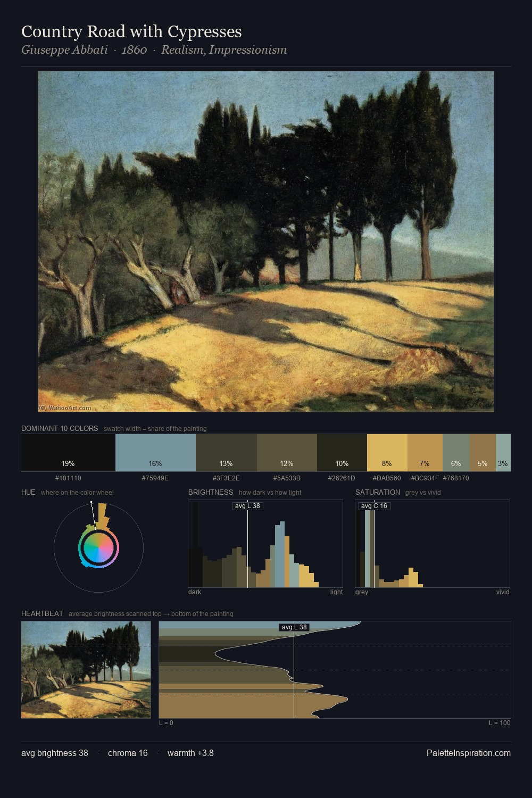This screenshot has height=798, width=532.
Task: Click the 'avg L 38' heartbeat chart label
Action: pyautogui.click(x=294, y=627)
